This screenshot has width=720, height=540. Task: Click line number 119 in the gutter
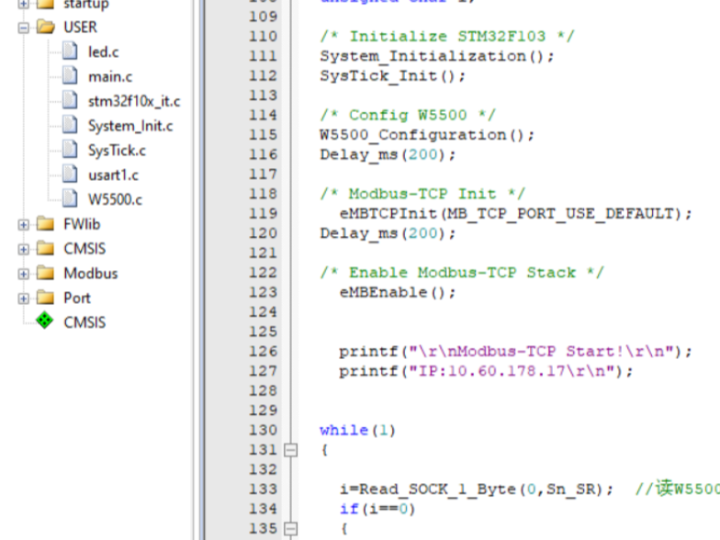click(x=263, y=214)
